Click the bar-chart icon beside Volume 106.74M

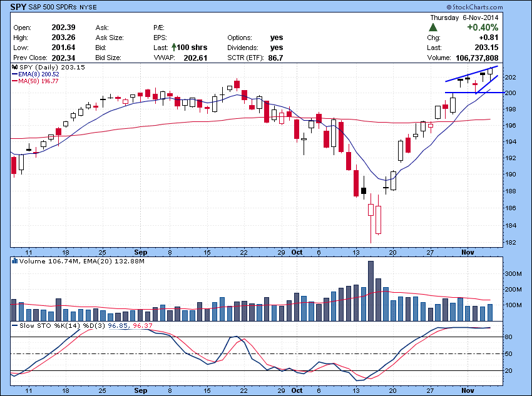coord(14,261)
